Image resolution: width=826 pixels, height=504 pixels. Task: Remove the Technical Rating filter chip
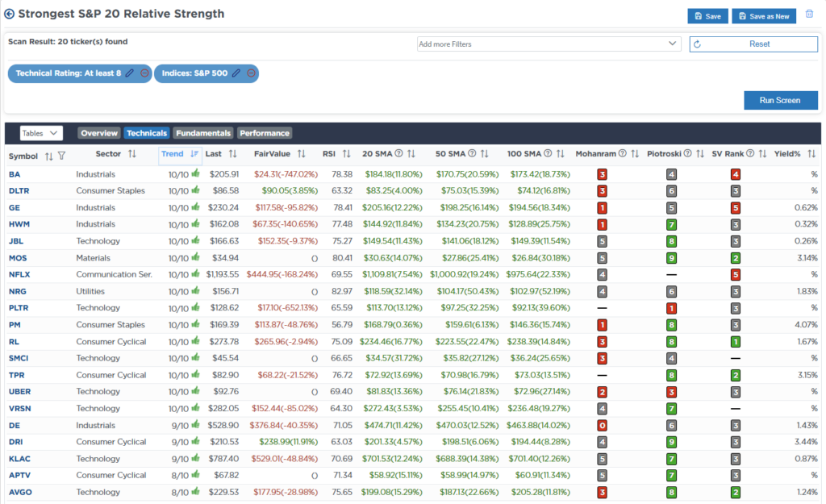click(144, 73)
